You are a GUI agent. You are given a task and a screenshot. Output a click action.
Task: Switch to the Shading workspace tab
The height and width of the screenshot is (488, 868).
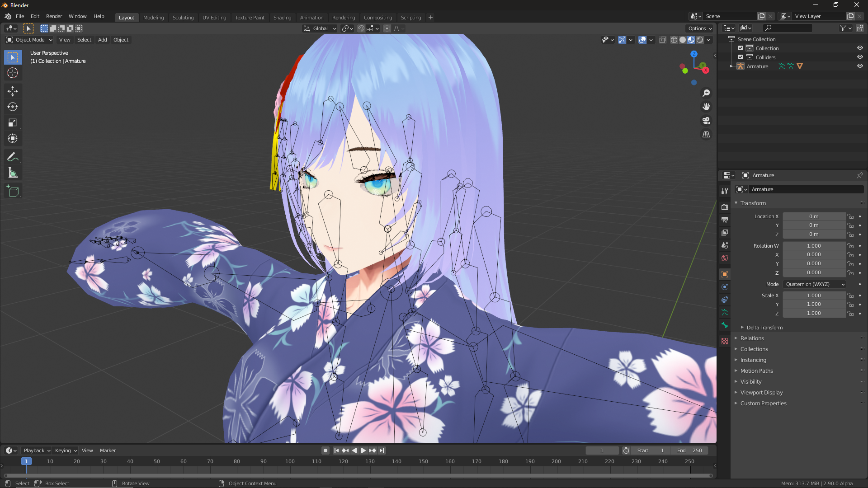[282, 18]
